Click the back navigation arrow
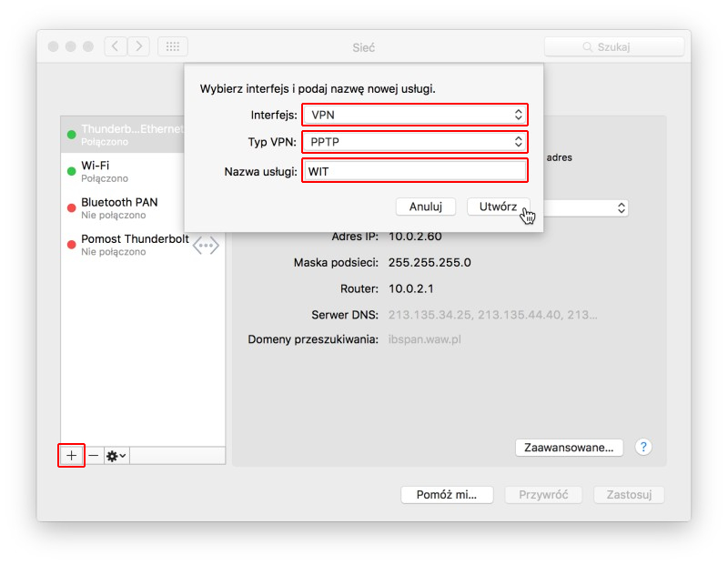 116,46
